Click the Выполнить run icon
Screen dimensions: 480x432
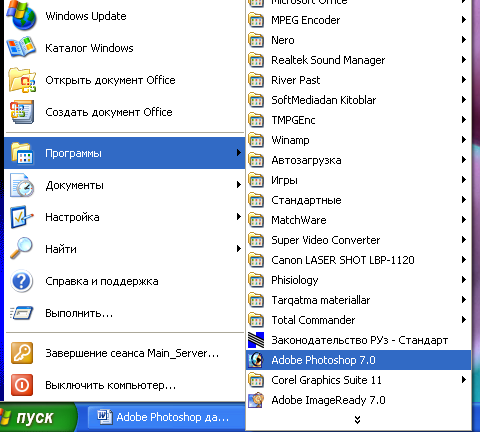click(x=22, y=313)
